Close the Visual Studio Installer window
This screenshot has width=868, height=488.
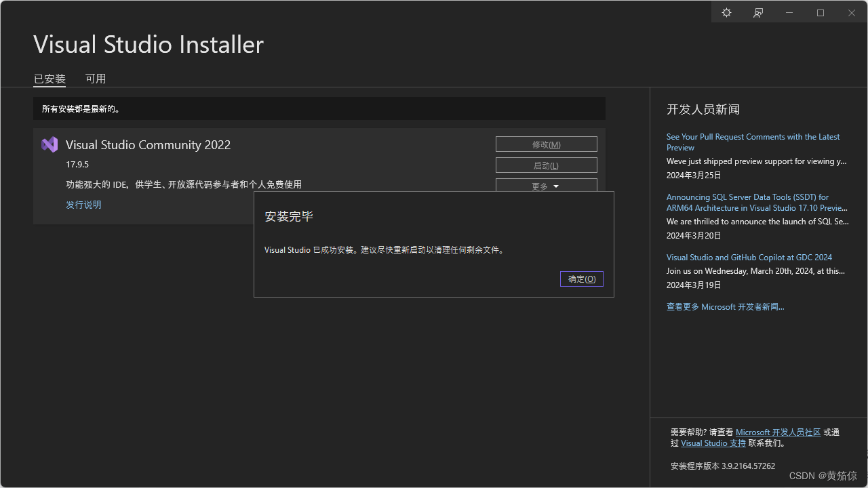pos(852,13)
